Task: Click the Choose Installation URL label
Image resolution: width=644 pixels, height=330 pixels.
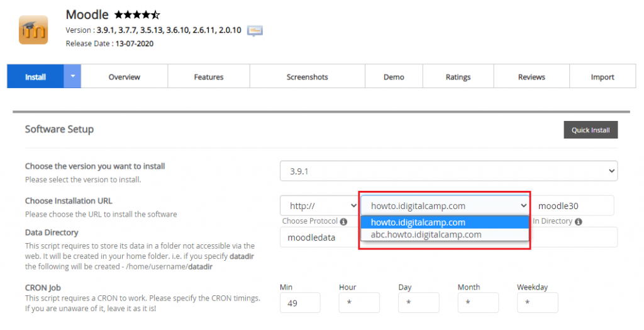Action: (69, 201)
